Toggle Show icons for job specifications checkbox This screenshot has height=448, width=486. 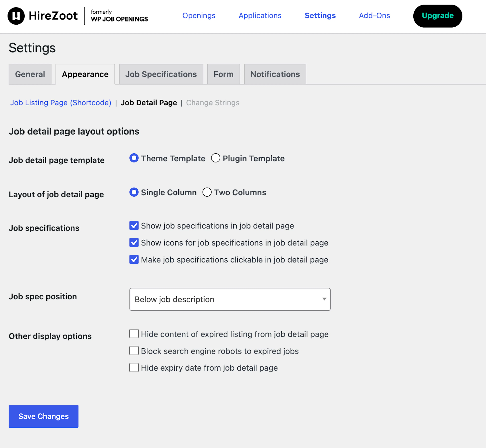tap(134, 242)
